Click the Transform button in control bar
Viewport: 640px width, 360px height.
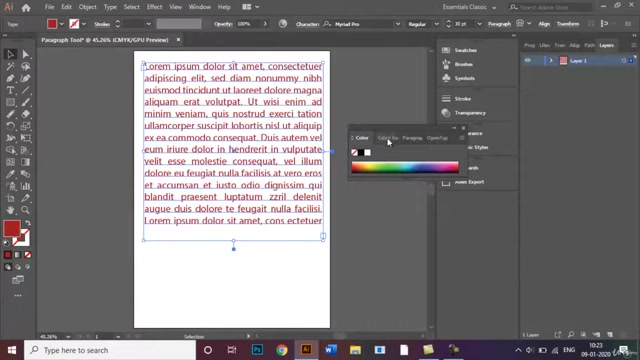[x=568, y=24]
